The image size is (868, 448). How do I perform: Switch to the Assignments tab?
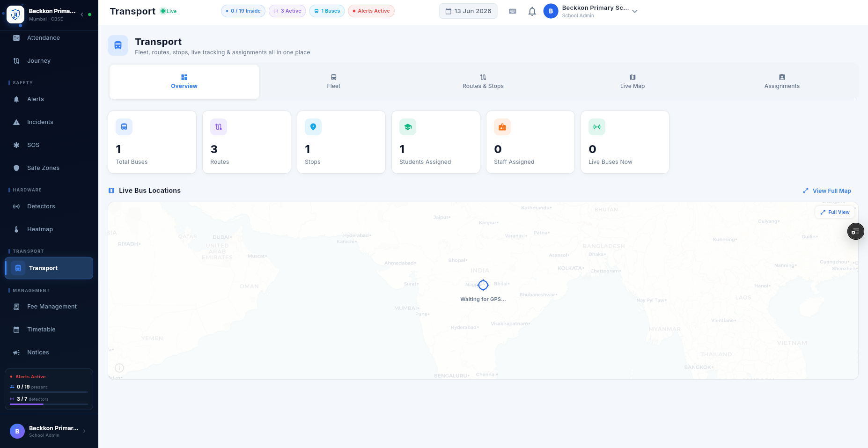point(782,82)
